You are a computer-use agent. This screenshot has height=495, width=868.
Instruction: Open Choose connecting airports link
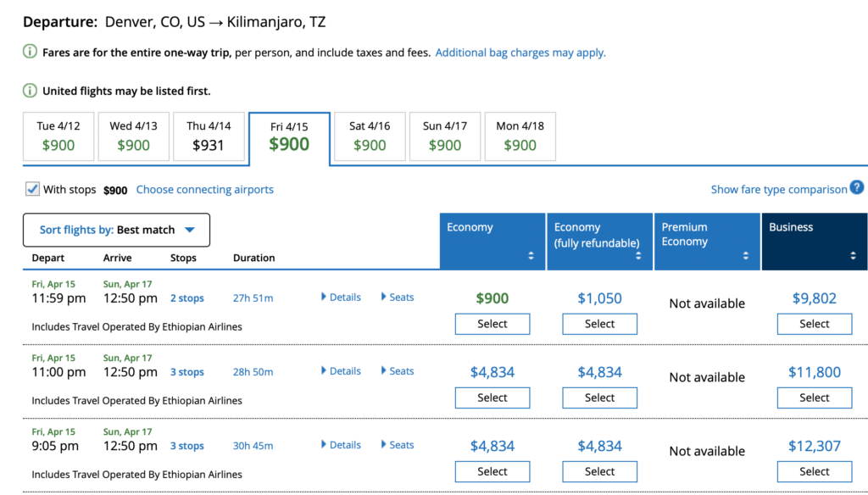[x=204, y=190]
